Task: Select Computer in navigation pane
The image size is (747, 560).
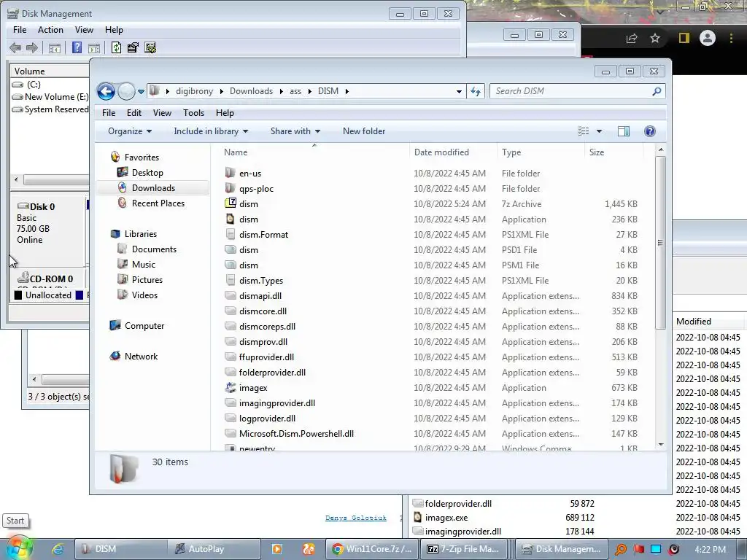Action: (x=144, y=326)
